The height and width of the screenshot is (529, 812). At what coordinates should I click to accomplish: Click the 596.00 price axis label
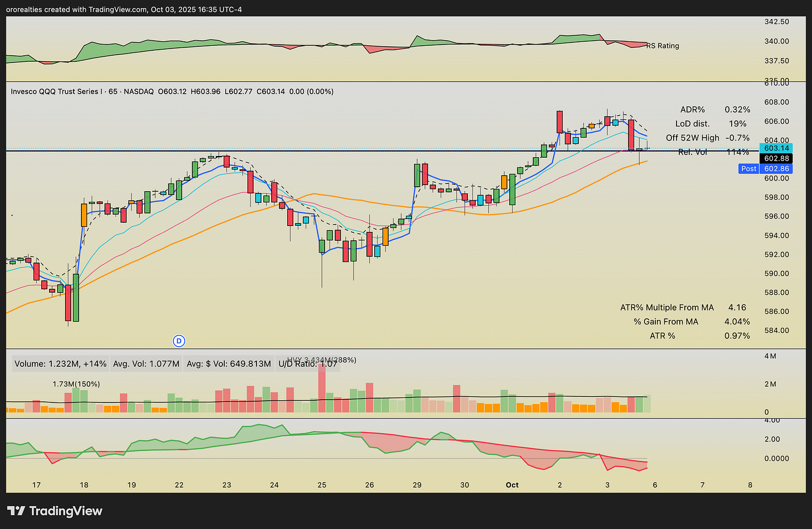coord(777,216)
